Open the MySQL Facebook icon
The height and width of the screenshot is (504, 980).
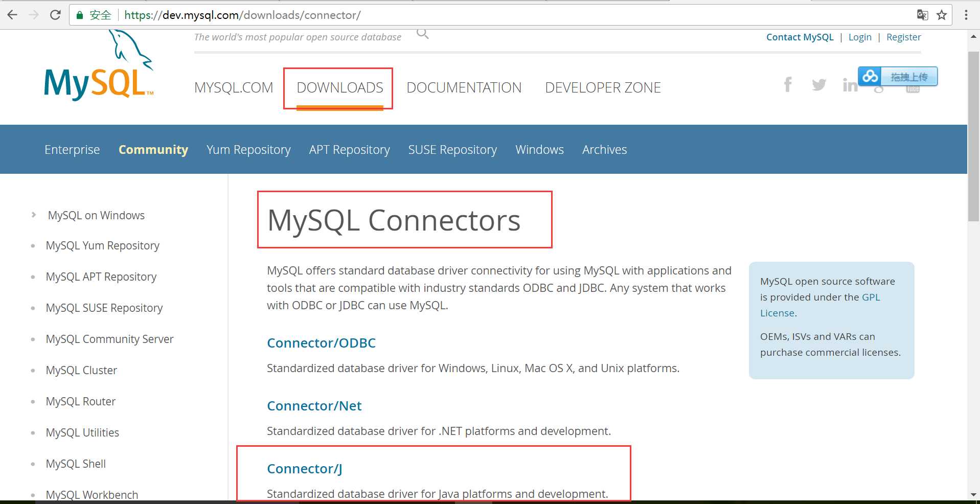788,84
